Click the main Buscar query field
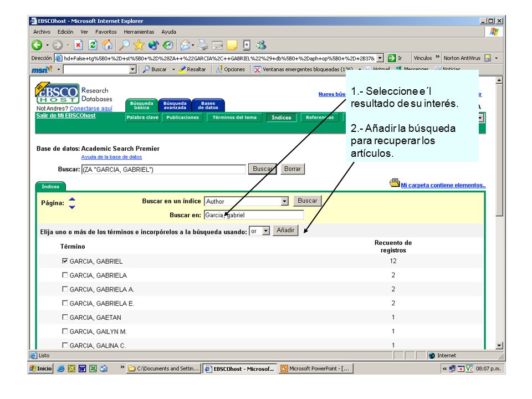532x399 pixels. tap(163, 170)
